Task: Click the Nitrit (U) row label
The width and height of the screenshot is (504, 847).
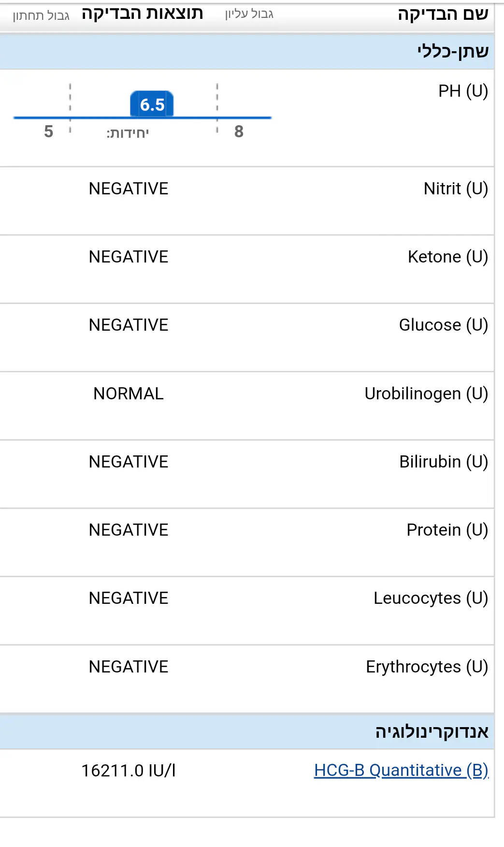Action: pyautogui.click(x=456, y=189)
